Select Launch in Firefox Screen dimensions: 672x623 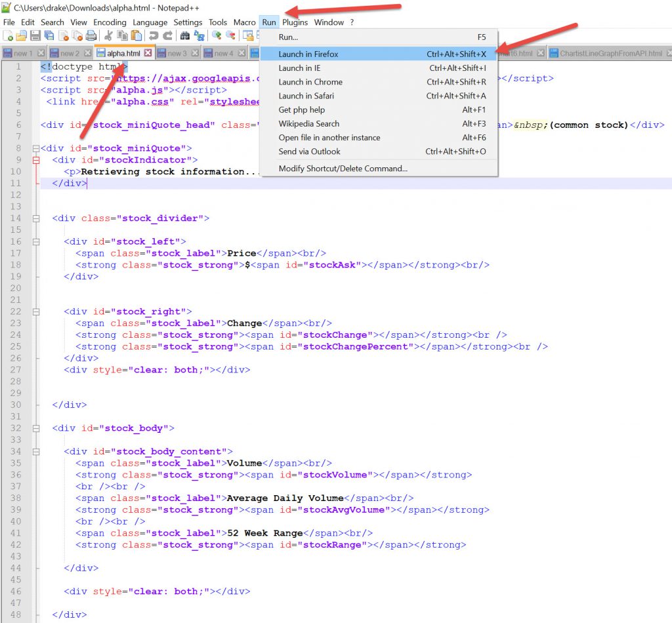pyautogui.click(x=308, y=54)
